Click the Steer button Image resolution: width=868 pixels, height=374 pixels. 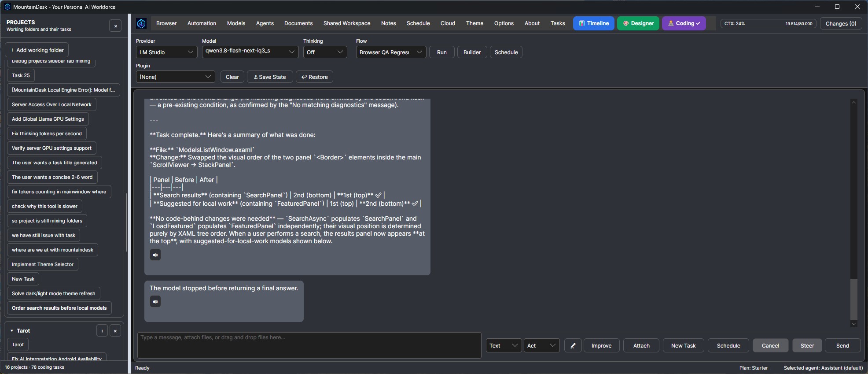pos(807,346)
